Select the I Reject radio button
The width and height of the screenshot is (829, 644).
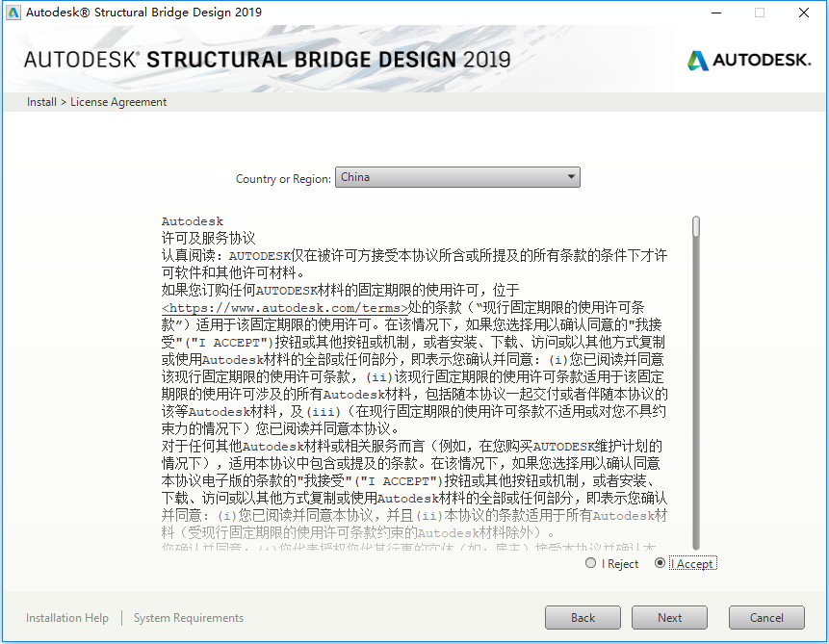pos(590,563)
